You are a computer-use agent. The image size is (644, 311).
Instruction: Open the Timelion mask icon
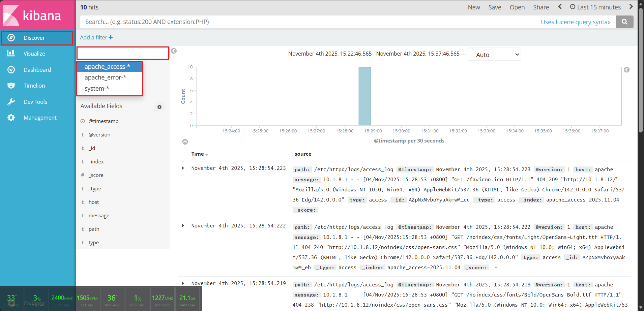[11, 86]
